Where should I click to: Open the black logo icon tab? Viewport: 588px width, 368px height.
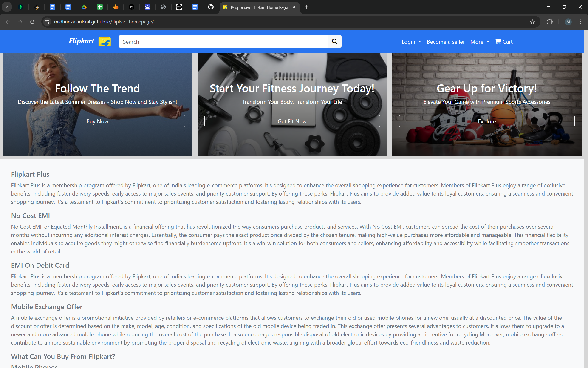(179, 7)
